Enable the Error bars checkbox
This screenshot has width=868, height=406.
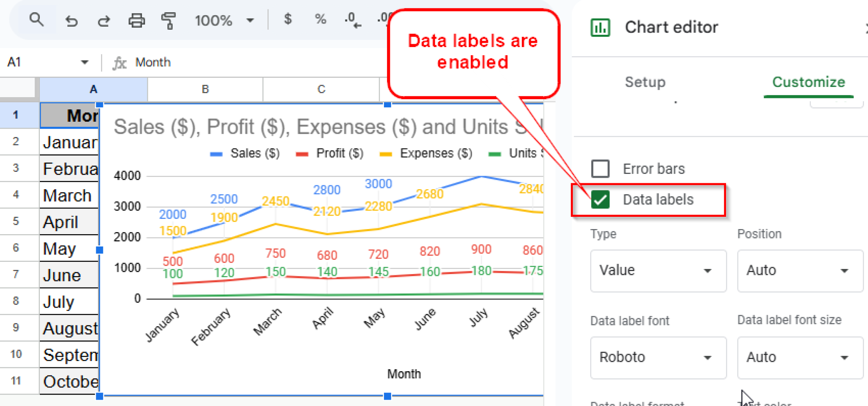(600, 168)
